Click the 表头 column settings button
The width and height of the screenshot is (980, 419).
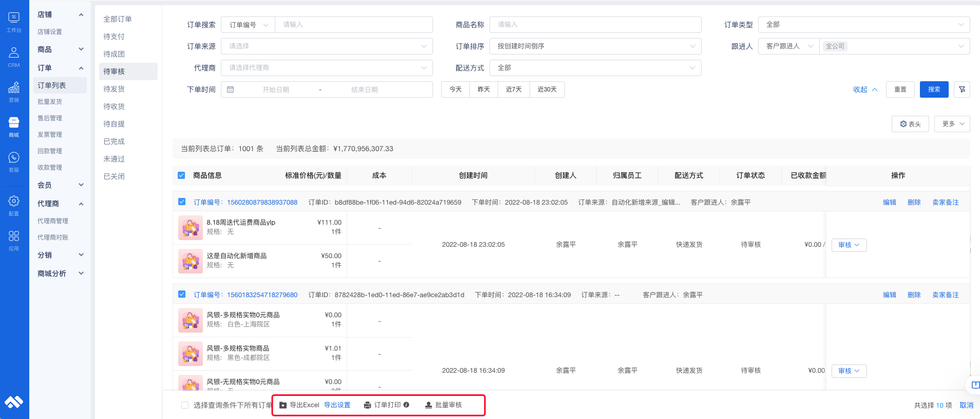910,124
